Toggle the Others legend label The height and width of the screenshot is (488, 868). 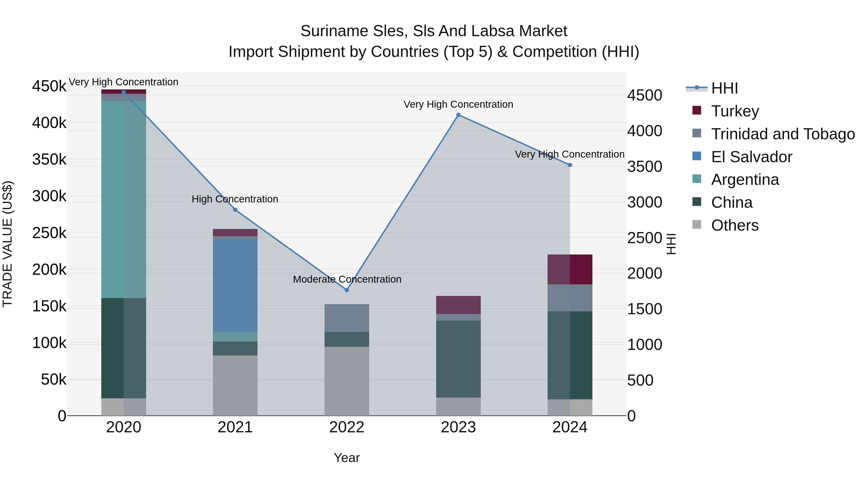click(735, 225)
